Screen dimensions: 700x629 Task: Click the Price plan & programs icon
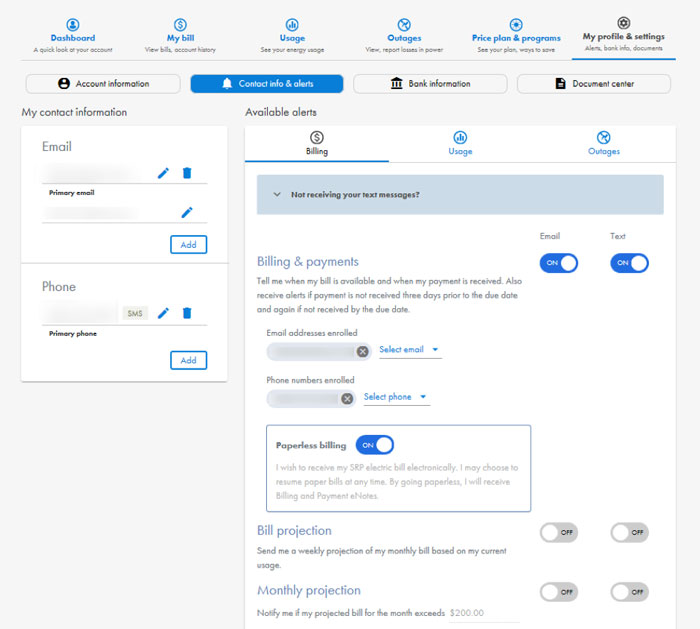[516, 25]
